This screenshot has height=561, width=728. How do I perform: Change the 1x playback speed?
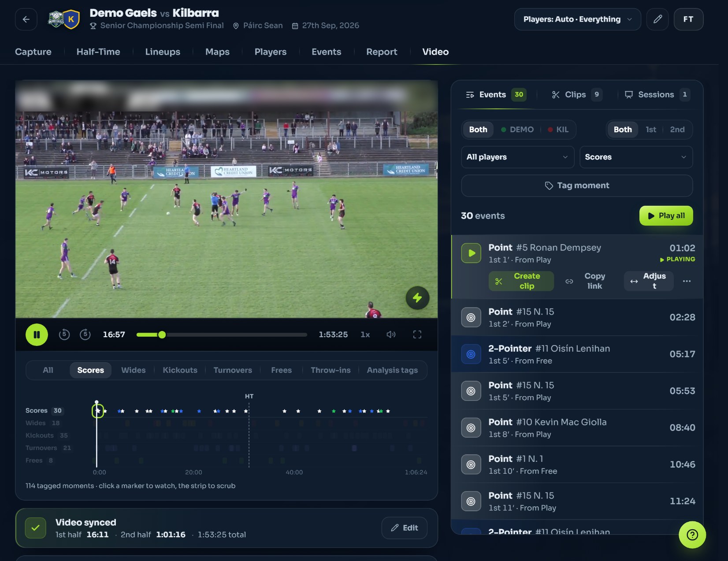click(365, 334)
